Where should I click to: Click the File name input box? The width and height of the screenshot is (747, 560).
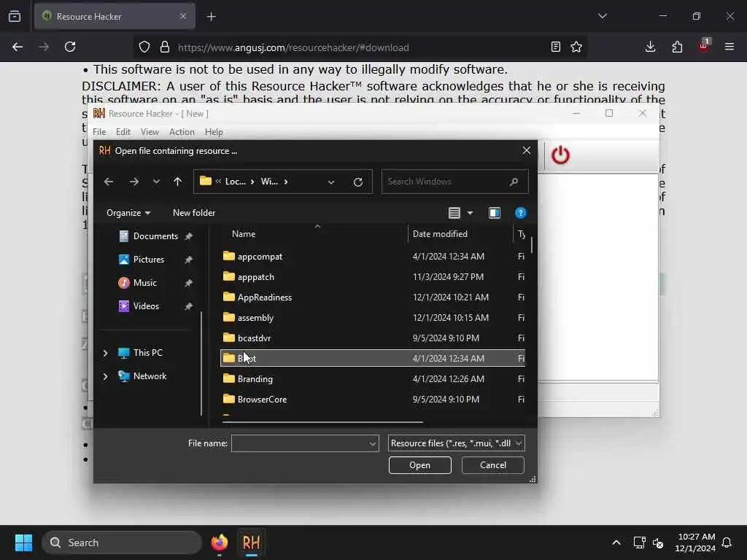pyautogui.click(x=299, y=443)
